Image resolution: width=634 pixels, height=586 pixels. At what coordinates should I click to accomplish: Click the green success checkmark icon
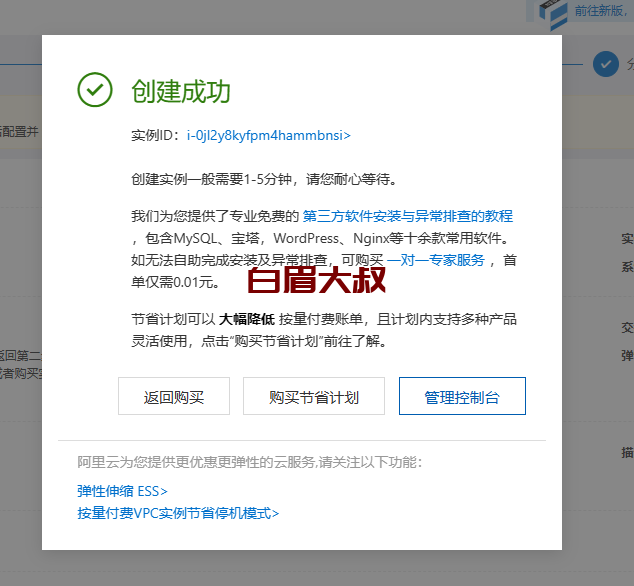pyautogui.click(x=95, y=90)
